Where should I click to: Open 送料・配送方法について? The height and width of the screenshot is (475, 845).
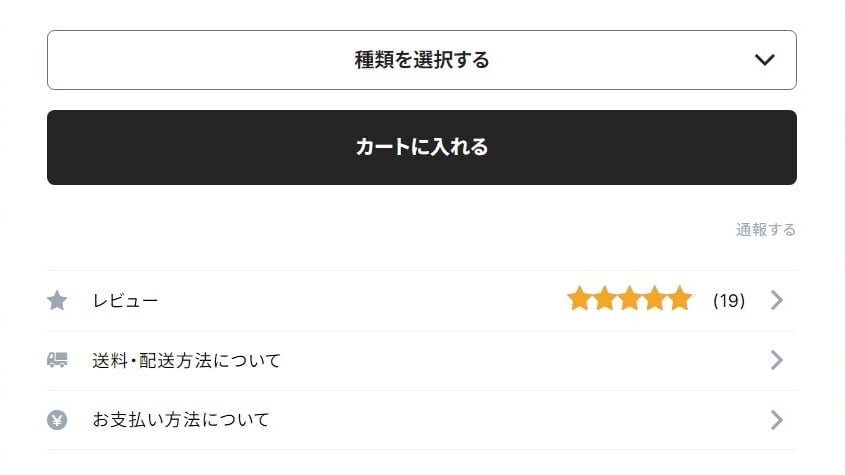coord(187,360)
